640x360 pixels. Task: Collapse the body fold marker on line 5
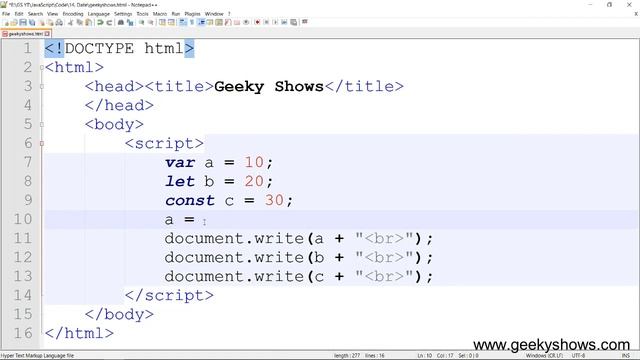pos(42,124)
